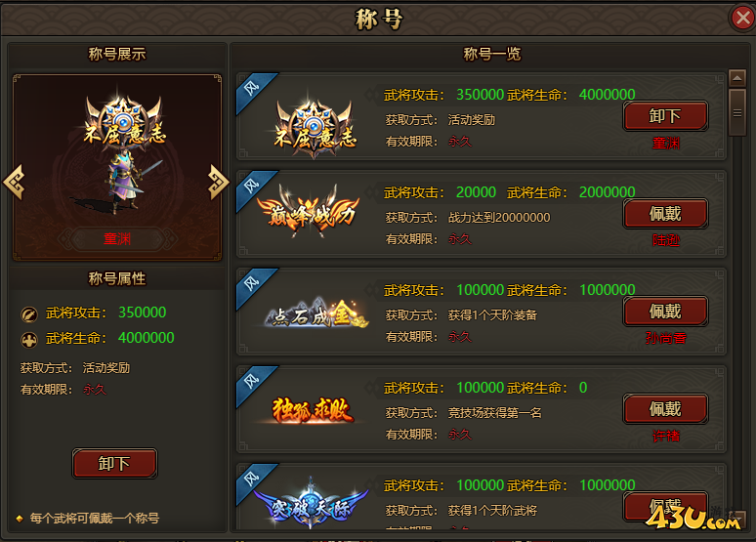
Task: Click the blue ribbon tag on 巅峰战力 entry
Action: (x=255, y=189)
